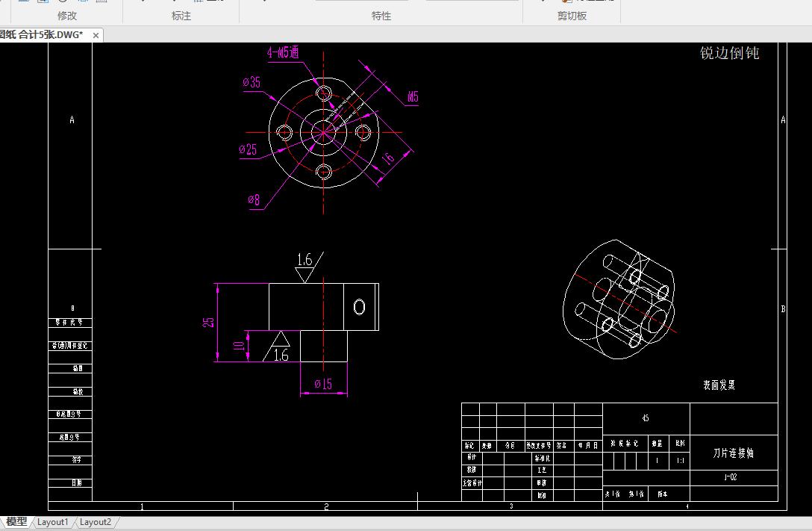Select the ø8 diameter dimension
Viewport: 812px width, 531px height.
(254, 200)
